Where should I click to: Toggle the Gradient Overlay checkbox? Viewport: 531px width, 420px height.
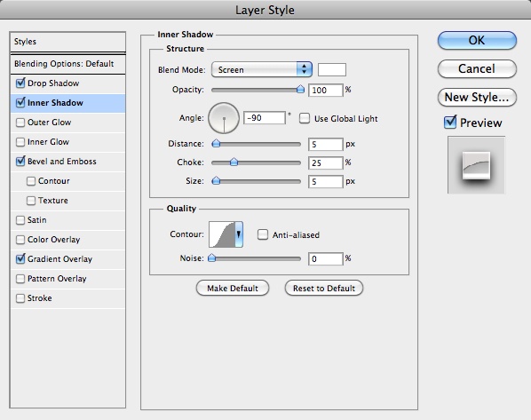click(20, 259)
